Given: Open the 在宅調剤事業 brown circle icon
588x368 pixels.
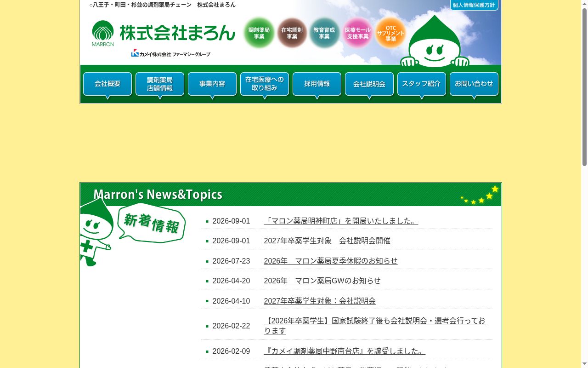Looking at the screenshot, I should click(x=292, y=33).
